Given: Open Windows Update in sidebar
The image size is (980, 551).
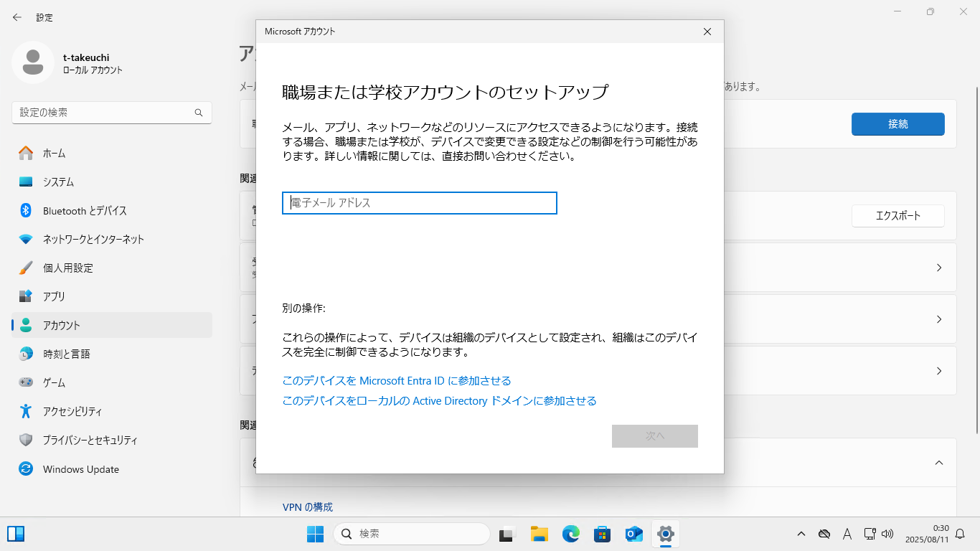Looking at the screenshot, I should [x=112, y=469].
